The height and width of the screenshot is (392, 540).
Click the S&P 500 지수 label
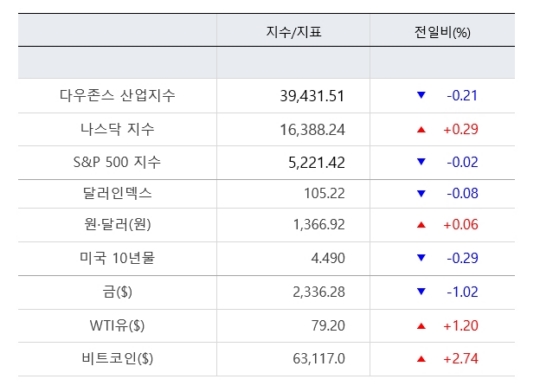(117, 162)
